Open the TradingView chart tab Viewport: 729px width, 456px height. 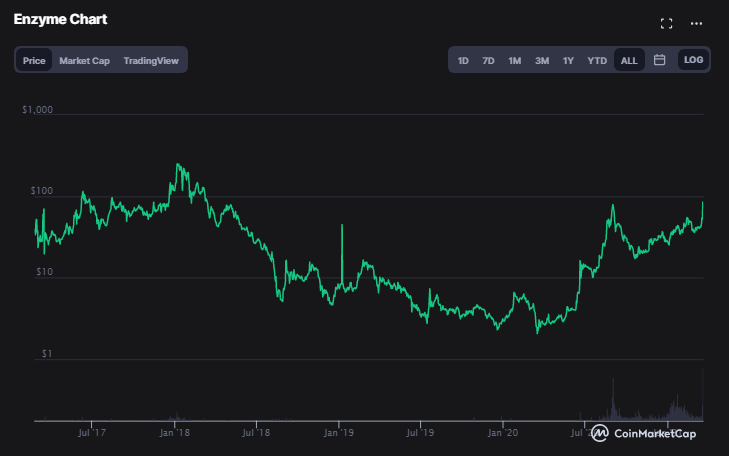click(x=151, y=60)
